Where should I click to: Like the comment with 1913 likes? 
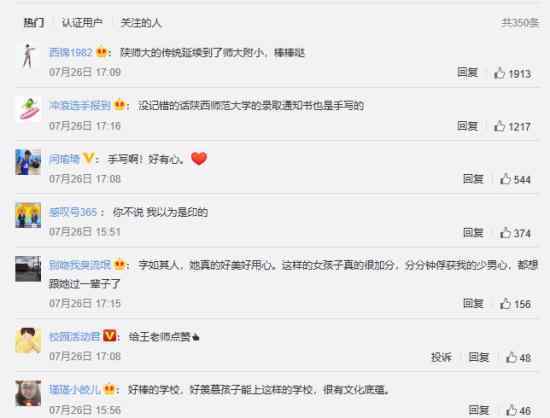point(499,73)
